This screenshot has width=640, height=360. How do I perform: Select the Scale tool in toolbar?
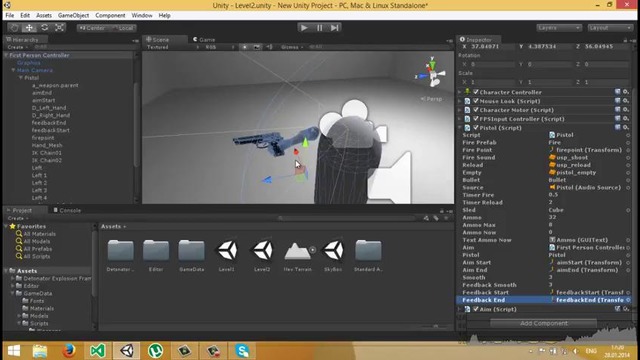click(x=60, y=28)
